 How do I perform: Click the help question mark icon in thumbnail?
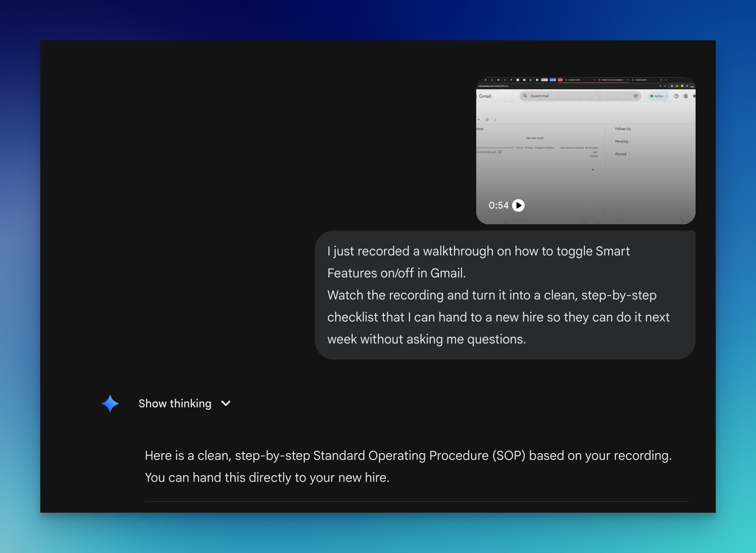click(x=676, y=96)
